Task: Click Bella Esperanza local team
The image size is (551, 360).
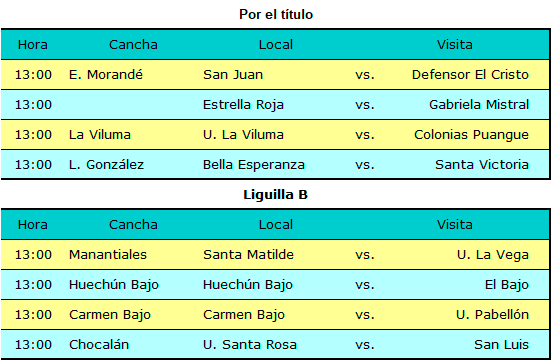Action: (254, 165)
